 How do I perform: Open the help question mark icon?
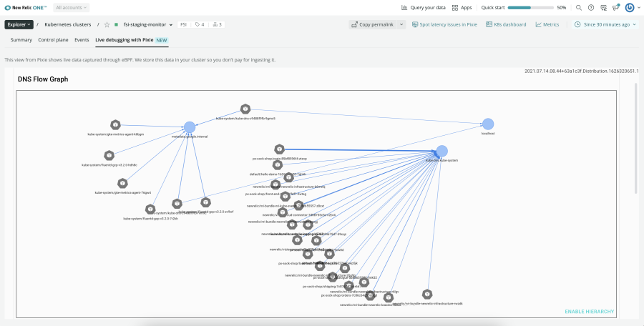591,7
